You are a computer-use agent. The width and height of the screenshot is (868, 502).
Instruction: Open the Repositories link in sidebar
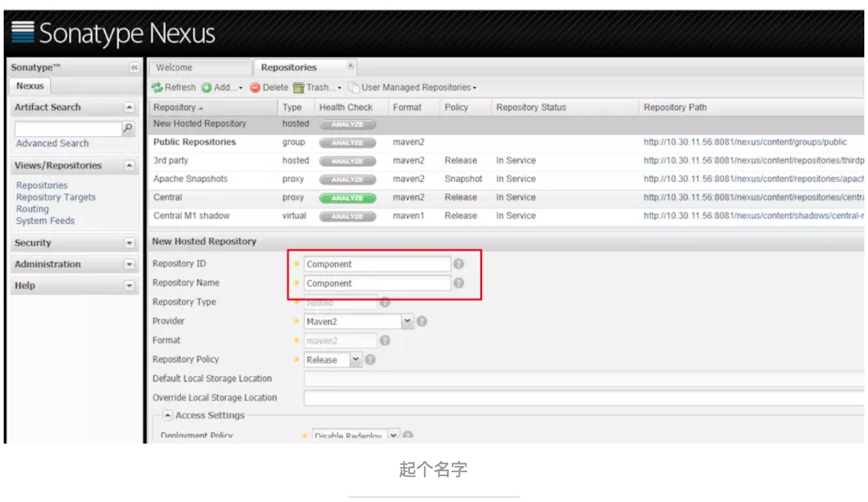(42, 185)
